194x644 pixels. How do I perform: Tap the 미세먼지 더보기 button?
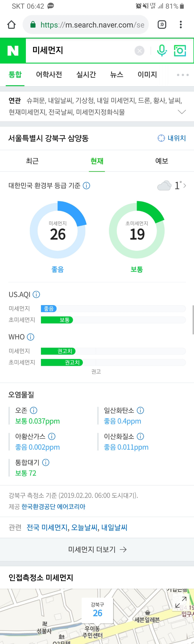[97, 549]
